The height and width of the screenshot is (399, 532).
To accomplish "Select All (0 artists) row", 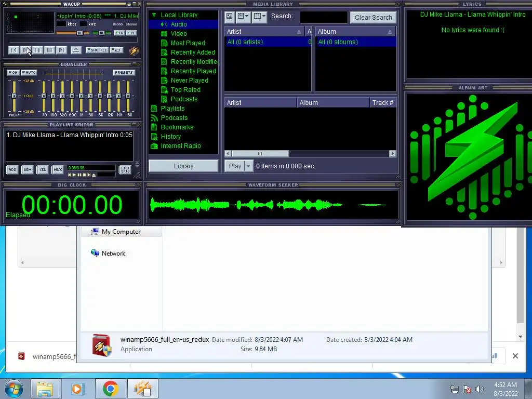I will [x=268, y=42].
